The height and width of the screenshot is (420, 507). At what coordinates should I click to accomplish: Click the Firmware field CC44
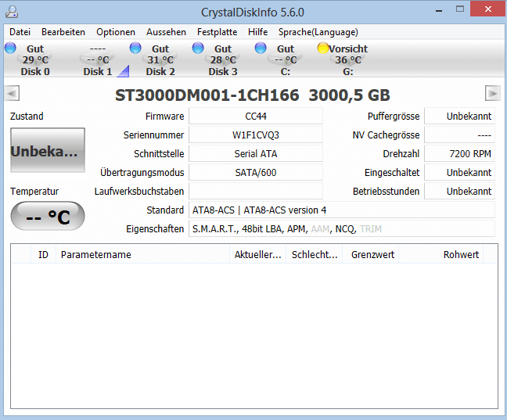[256, 116]
